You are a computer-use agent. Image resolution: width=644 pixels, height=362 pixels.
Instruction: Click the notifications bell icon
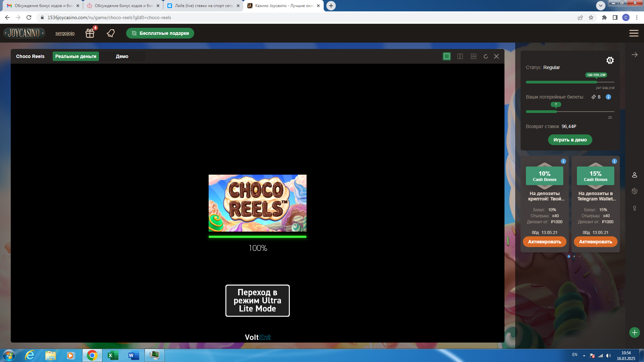point(111,33)
